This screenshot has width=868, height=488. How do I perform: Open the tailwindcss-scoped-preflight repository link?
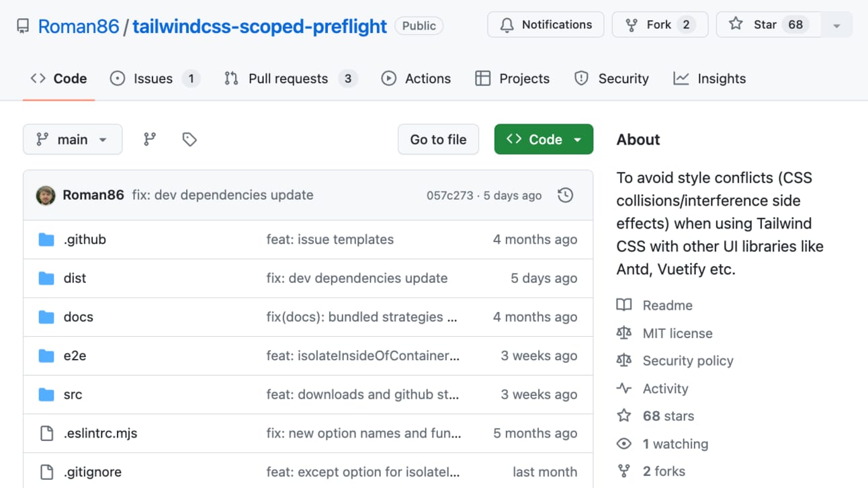click(x=259, y=26)
